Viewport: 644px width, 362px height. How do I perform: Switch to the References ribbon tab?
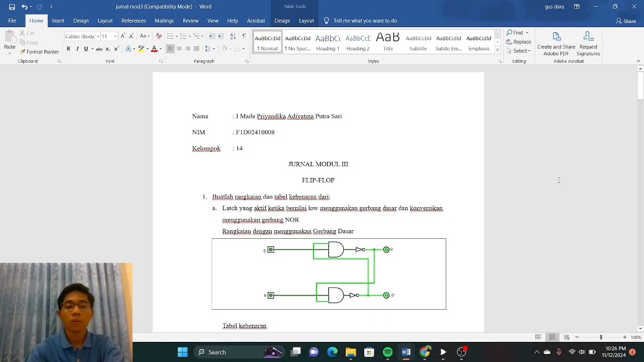point(133,21)
